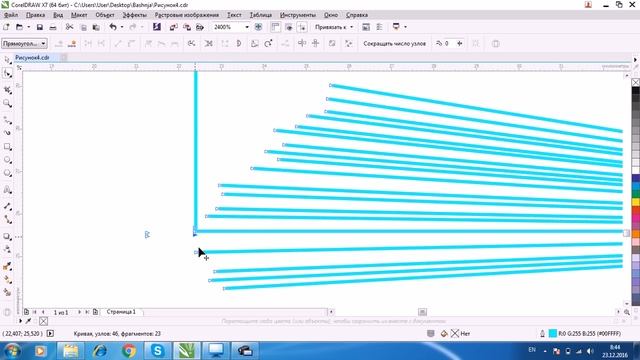
Task: Click the Import icon in the toolbar
Action: [x=173, y=27]
